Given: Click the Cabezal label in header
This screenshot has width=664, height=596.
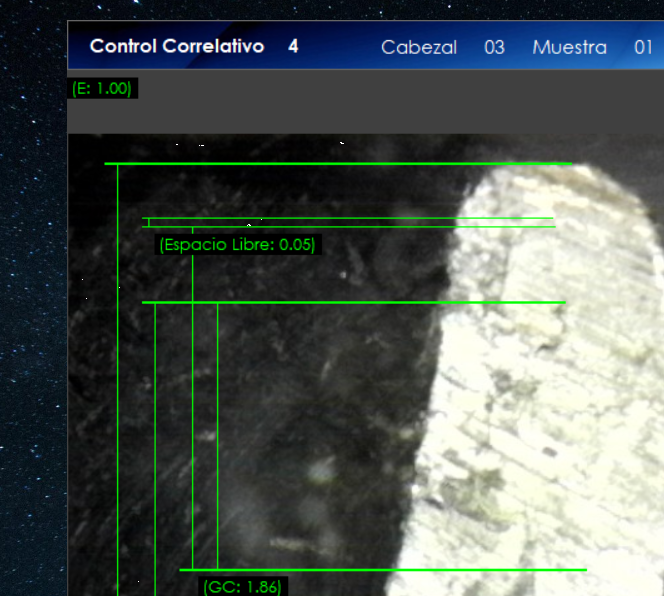Looking at the screenshot, I should click(x=418, y=48).
